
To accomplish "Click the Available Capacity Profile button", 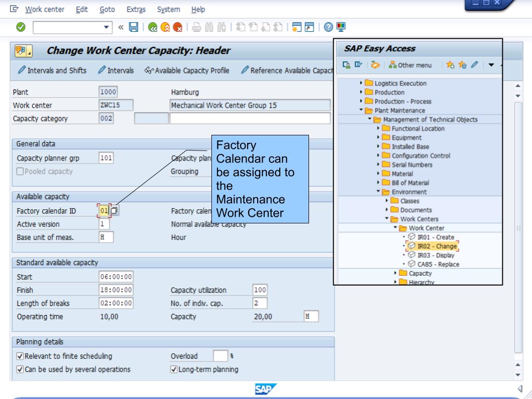I will click(187, 70).
